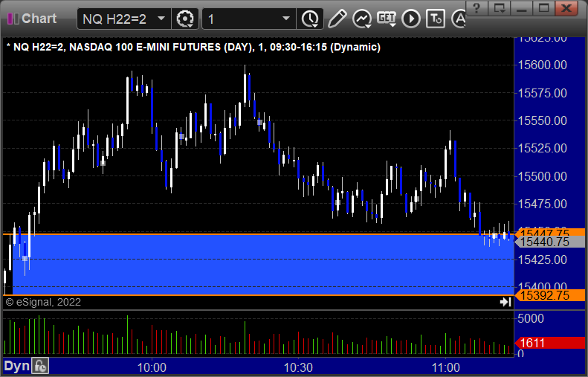The width and height of the screenshot is (588, 377).
Task: Open the studies chart-line icon
Action: point(362,19)
